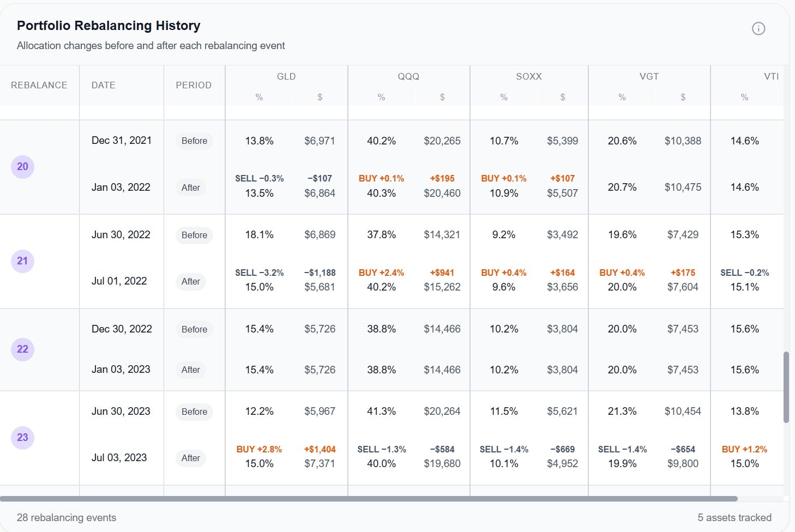Click the DATE column header
The width and height of the screenshot is (795, 532).
103,85
